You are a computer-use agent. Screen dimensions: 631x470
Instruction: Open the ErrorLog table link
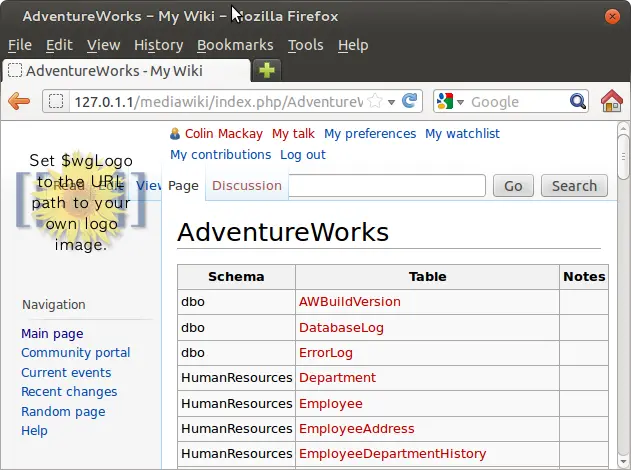point(326,353)
